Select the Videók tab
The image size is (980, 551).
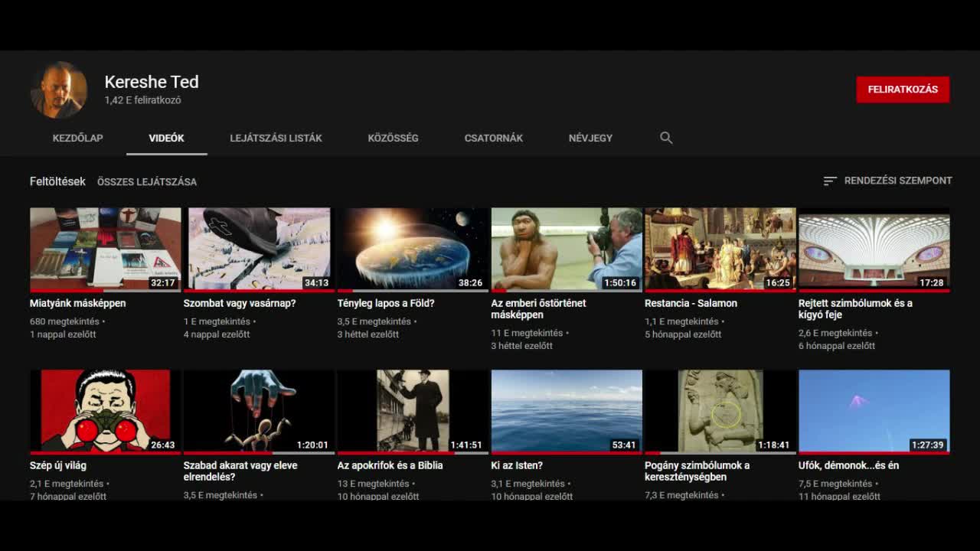point(166,138)
